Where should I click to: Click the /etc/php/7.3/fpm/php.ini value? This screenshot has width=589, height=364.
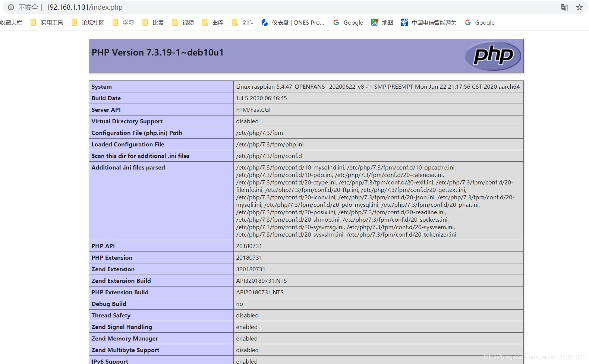pyautogui.click(x=270, y=144)
